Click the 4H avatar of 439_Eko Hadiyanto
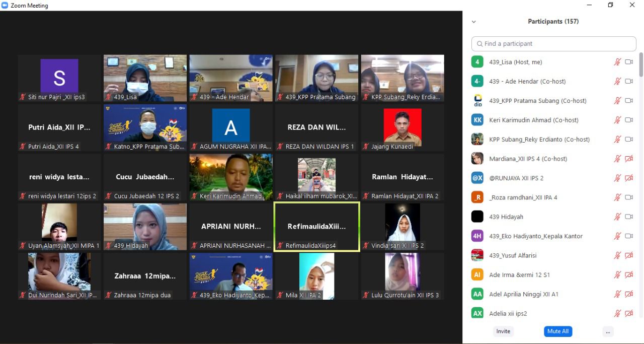The width and height of the screenshot is (644, 344). (x=477, y=236)
